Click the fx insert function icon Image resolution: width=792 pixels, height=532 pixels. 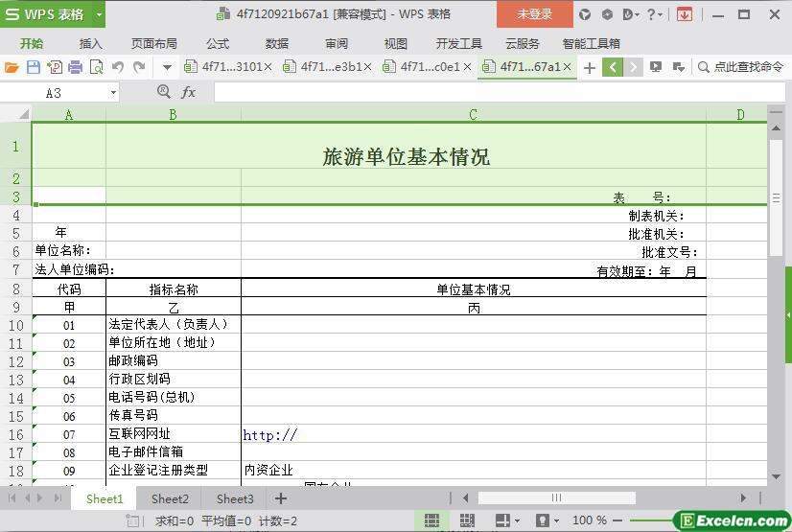[x=189, y=92]
